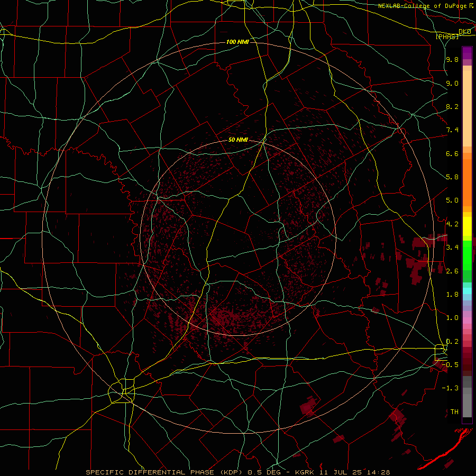The image size is (476, 476).
Task: Pick the dark orange band on the color bar
Action: click(467, 182)
